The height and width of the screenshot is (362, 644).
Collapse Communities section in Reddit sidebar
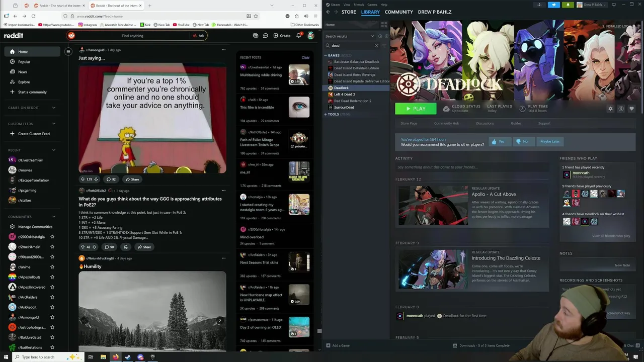click(54, 217)
